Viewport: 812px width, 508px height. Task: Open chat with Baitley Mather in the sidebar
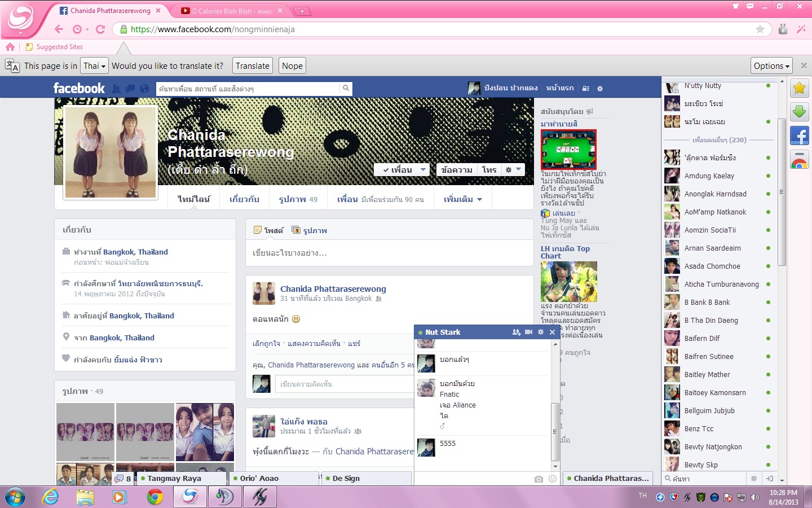718,374
